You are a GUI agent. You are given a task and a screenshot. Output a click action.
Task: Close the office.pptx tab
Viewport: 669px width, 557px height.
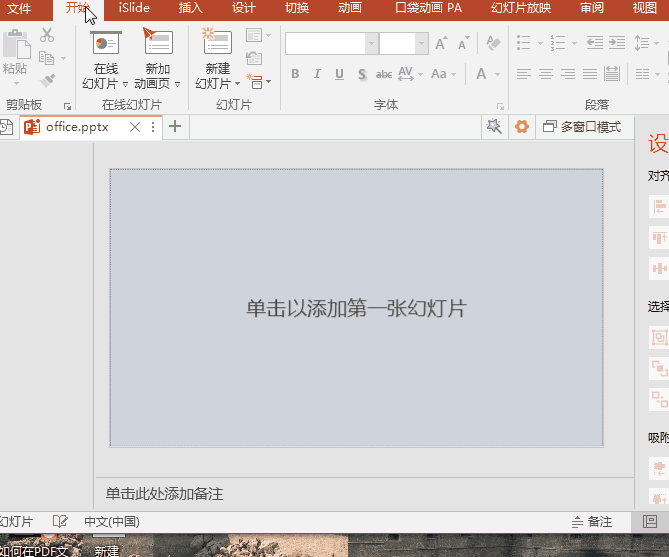135,127
